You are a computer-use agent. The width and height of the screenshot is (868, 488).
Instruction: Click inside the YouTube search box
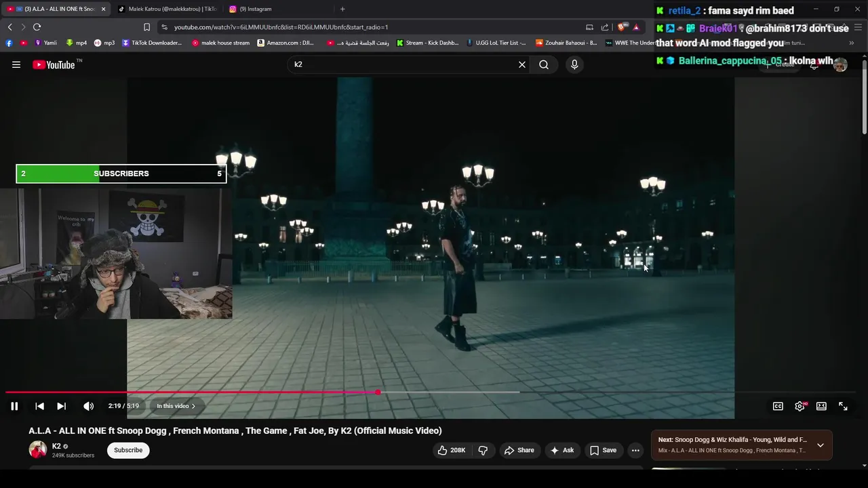coord(403,64)
